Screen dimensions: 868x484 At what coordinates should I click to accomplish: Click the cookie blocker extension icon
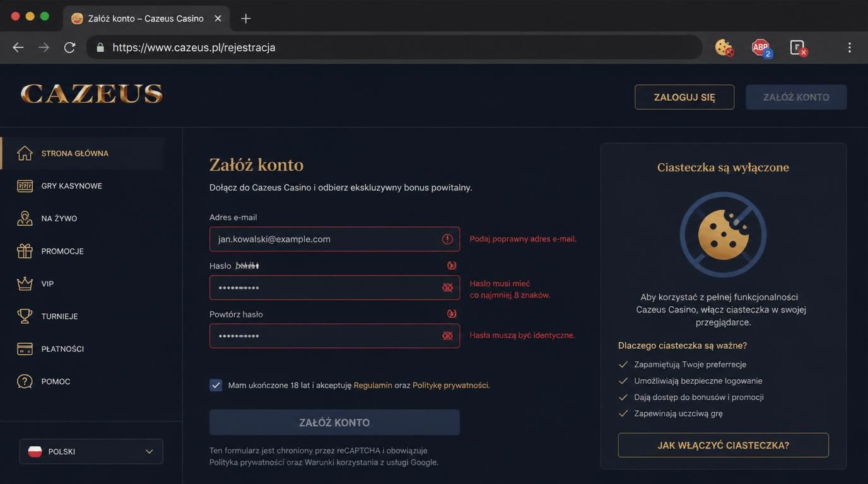point(724,47)
